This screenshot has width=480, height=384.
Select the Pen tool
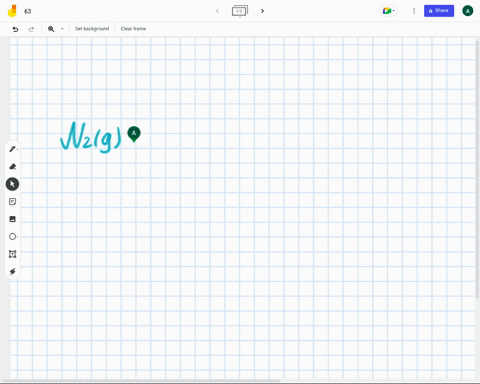[12, 149]
